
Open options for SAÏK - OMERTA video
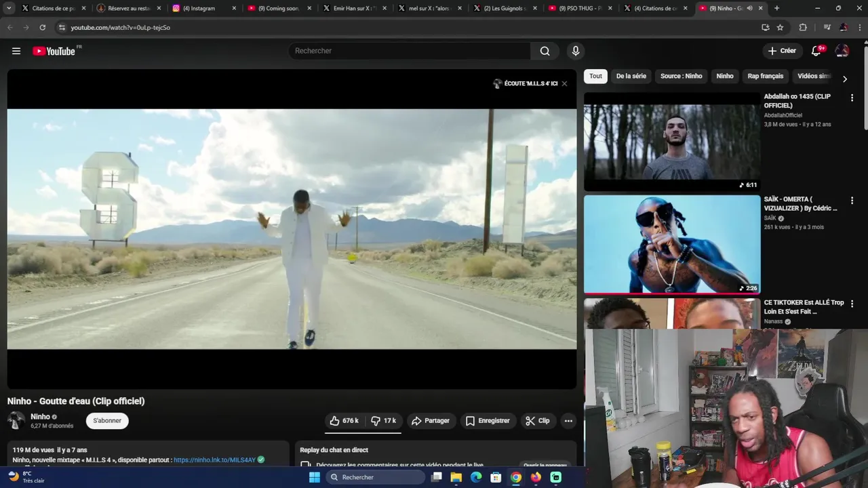[852, 201]
